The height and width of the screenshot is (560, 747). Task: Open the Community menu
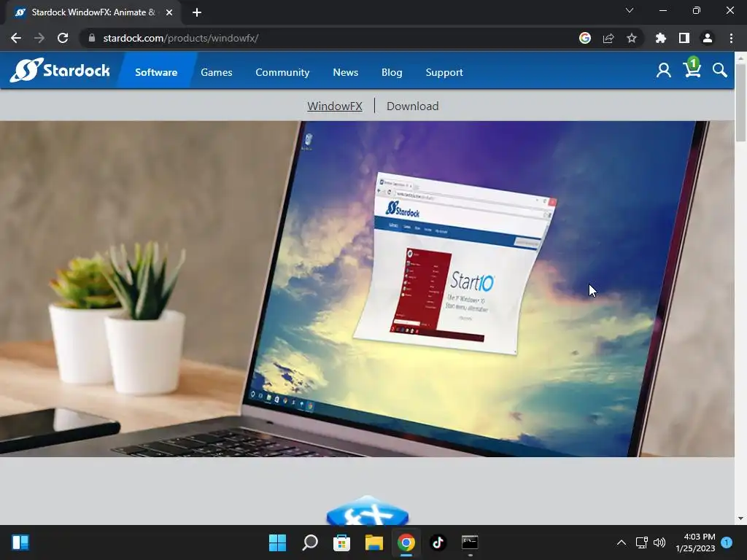[282, 72]
